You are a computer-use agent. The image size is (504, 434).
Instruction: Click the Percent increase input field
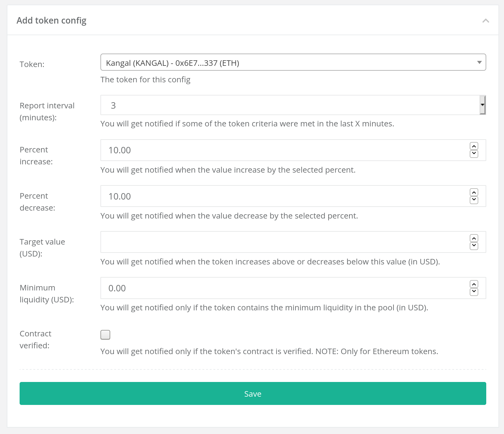click(293, 150)
